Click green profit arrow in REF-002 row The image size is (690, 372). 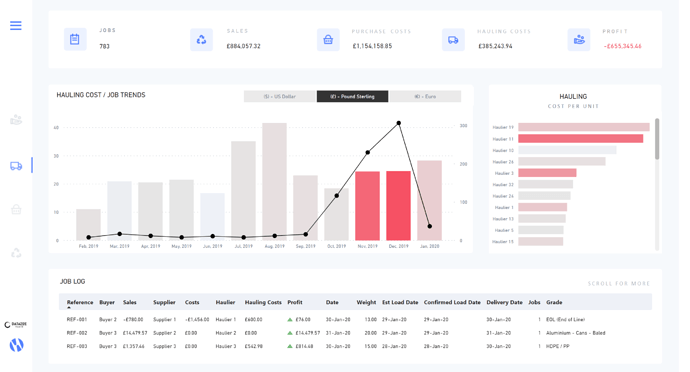click(x=290, y=333)
